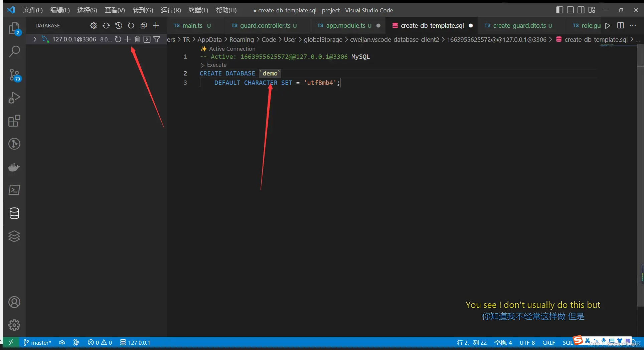Open query history in database panel
Viewport: 644px width, 350px height.
[x=119, y=25]
